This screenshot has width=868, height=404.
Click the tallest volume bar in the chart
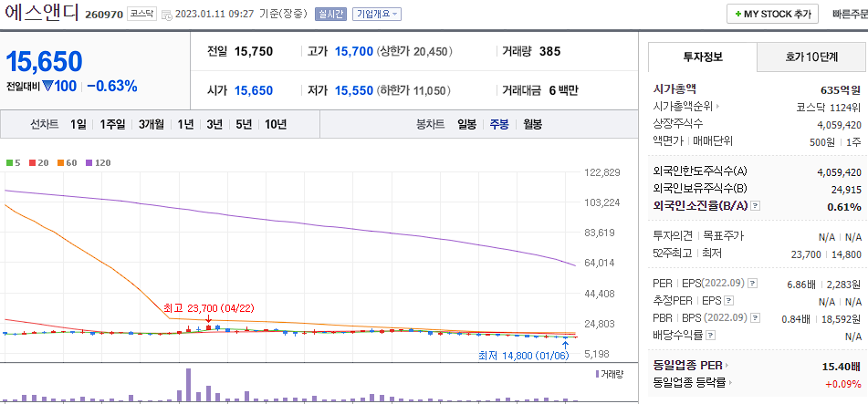pos(188,385)
